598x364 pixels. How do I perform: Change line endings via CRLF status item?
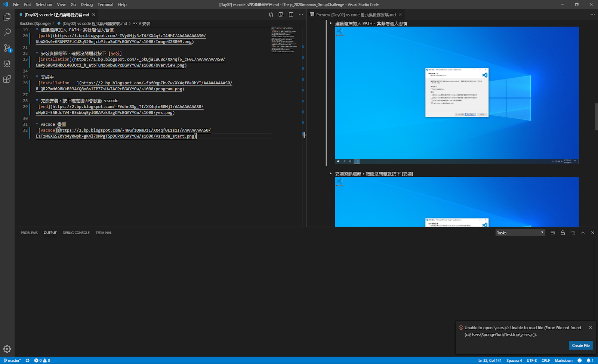tap(546, 361)
